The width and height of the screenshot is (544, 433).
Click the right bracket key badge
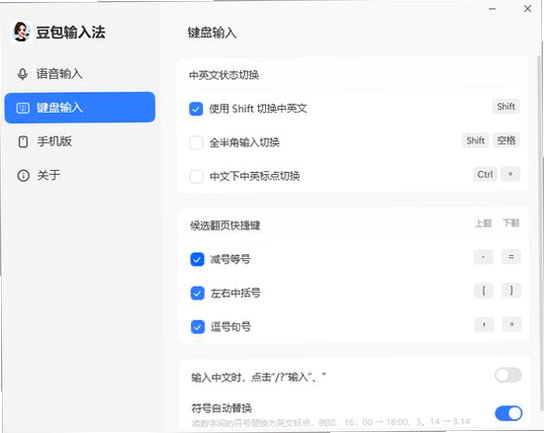511,290
